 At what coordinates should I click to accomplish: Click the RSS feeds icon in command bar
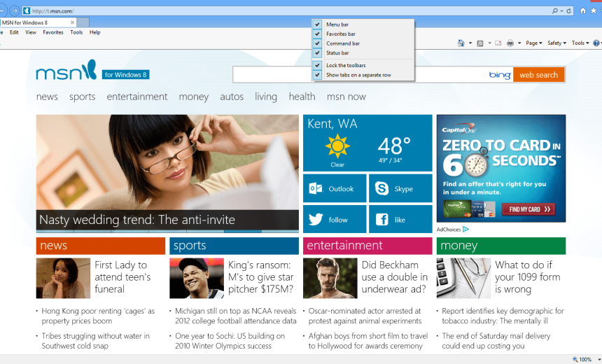pyautogui.click(x=480, y=43)
